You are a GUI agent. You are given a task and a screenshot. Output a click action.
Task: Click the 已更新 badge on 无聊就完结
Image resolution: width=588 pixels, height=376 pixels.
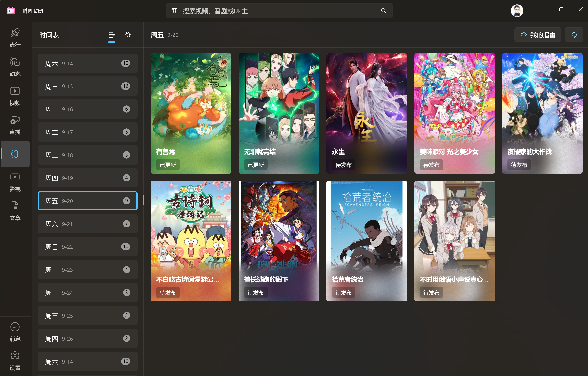[256, 165]
